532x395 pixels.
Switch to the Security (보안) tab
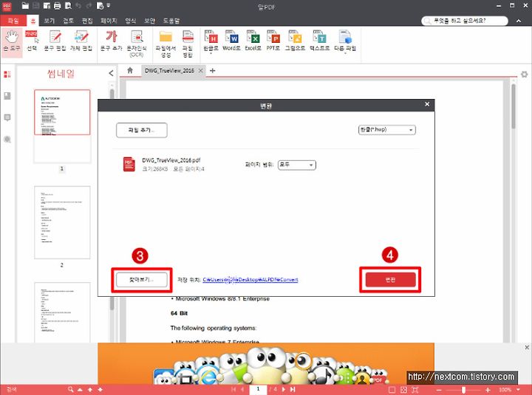point(149,21)
